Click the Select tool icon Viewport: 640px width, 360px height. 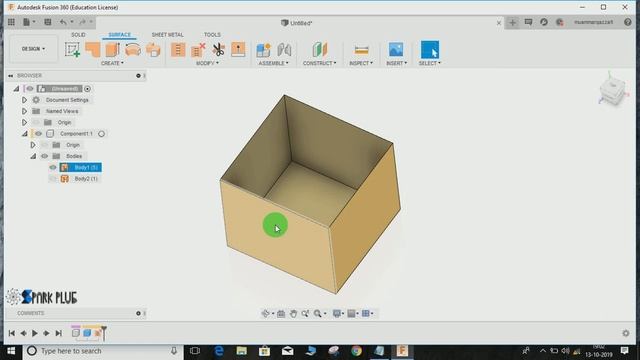430,50
